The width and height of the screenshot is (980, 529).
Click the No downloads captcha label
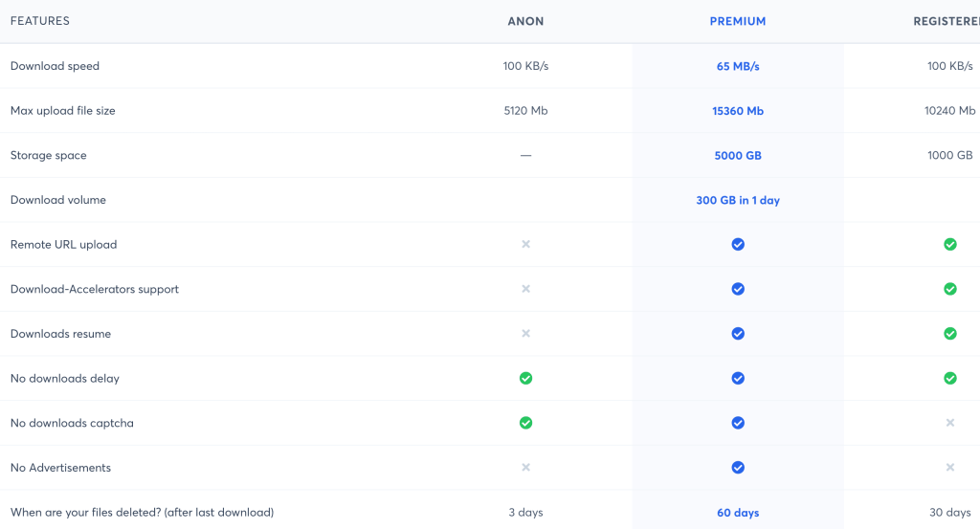point(72,423)
